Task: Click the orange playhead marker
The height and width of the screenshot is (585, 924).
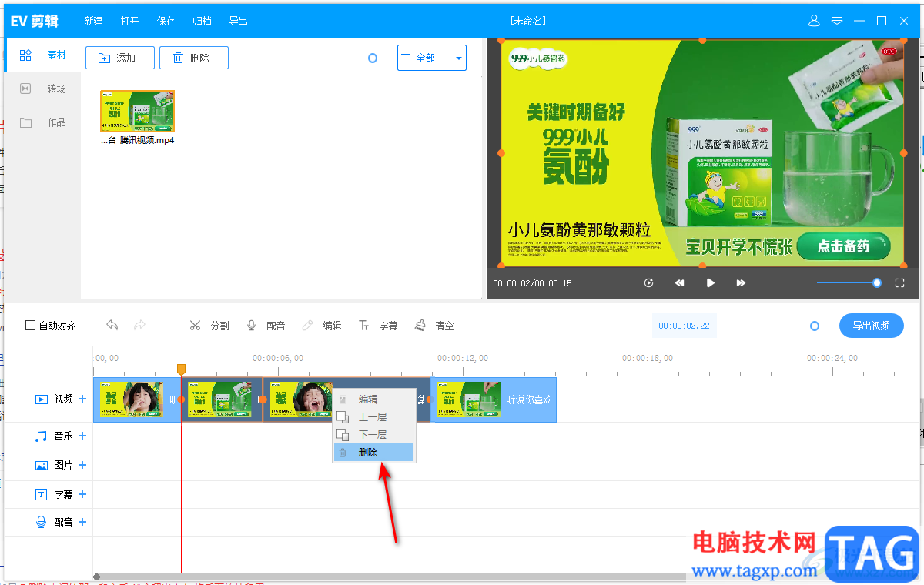Action: point(181,369)
